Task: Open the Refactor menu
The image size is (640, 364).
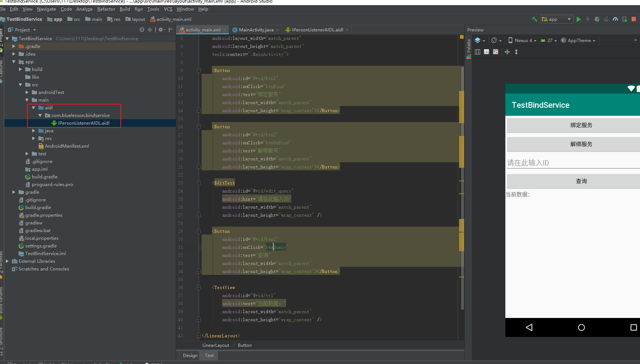Action: pyautogui.click(x=106, y=9)
